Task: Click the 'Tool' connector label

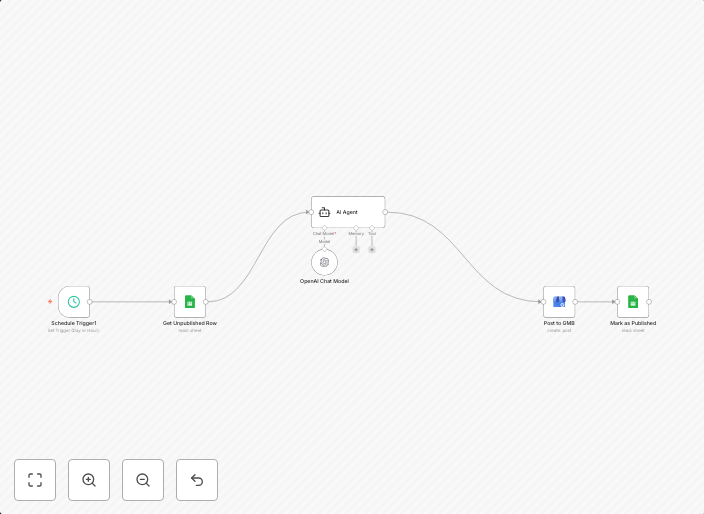Action: pyautogui.click(x=372, y=234)
